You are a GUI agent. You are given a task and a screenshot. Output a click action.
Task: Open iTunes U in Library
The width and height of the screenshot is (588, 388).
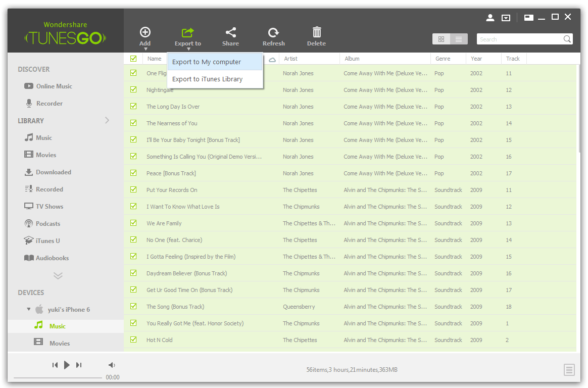click(x=41, y=240)
